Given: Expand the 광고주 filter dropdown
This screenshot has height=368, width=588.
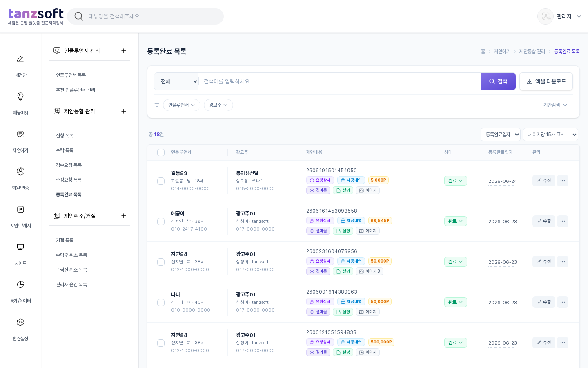Looking at the screenshot, I should (218, 105).
